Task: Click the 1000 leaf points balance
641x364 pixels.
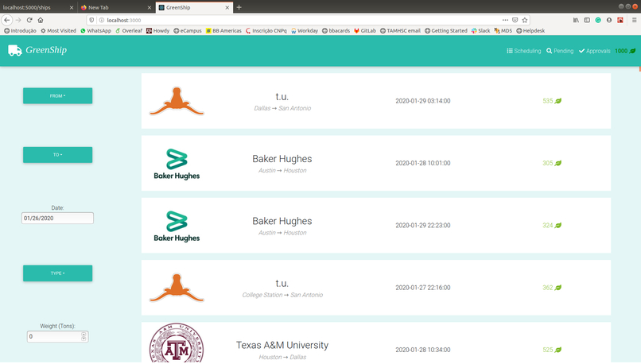Action: coord(625,51)
